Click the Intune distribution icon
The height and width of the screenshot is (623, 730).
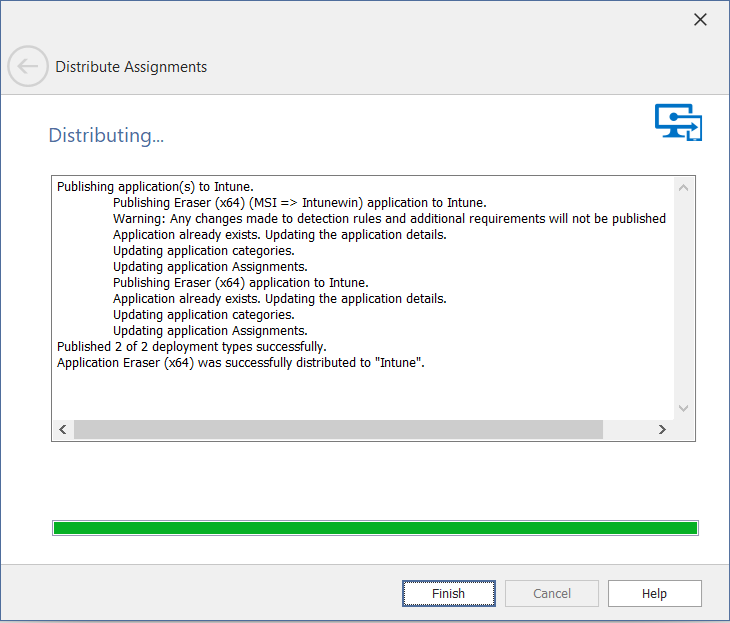[x=678, y=122]
